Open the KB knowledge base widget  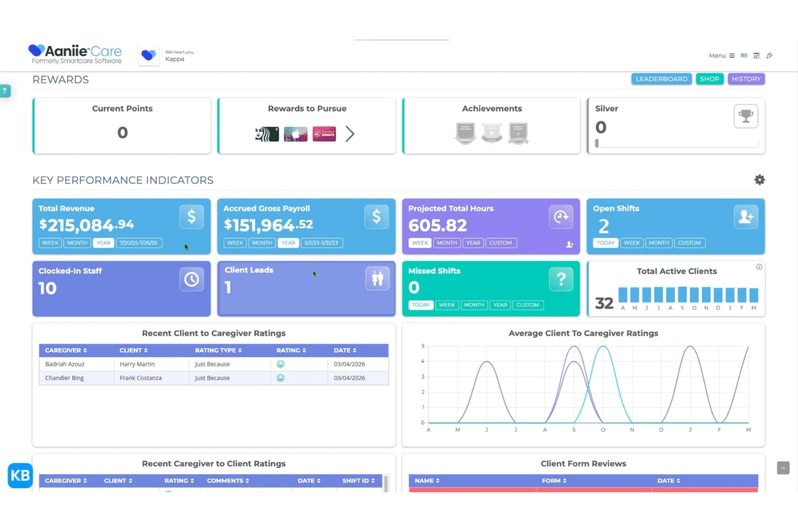tap(20, 475)
